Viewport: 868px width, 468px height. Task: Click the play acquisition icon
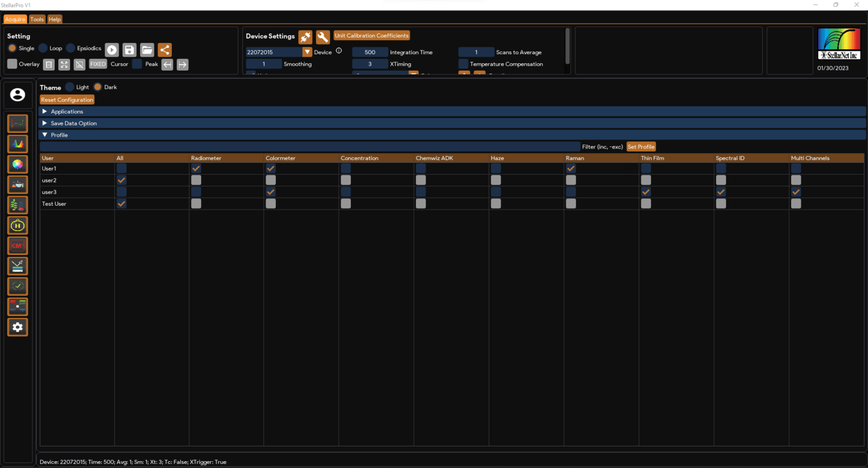(x=112, y=50)
